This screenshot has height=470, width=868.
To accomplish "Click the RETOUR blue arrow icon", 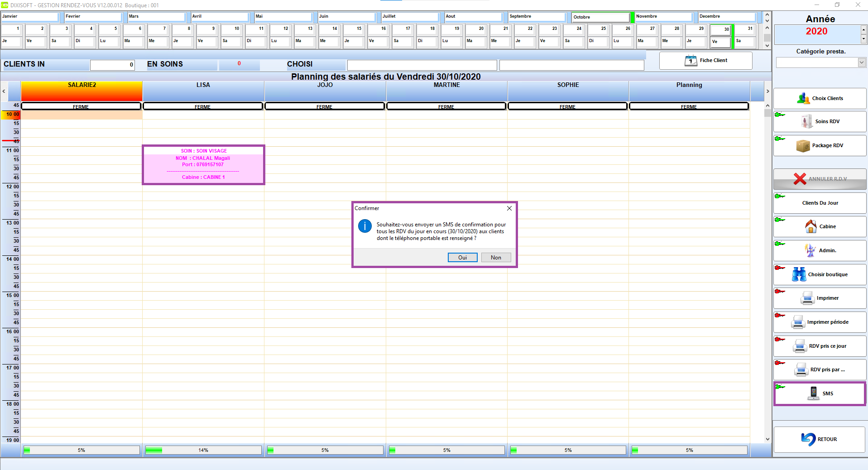I will tap(808, 439).
